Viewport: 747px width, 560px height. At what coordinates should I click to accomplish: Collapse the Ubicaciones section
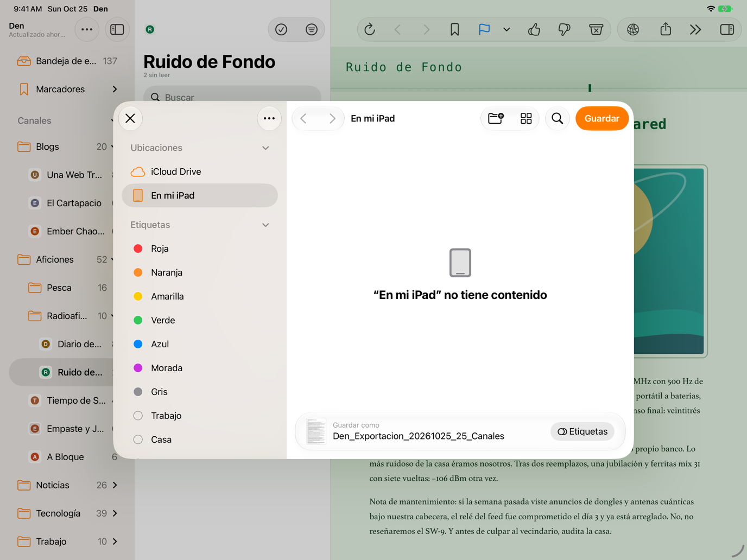(265, 148)
